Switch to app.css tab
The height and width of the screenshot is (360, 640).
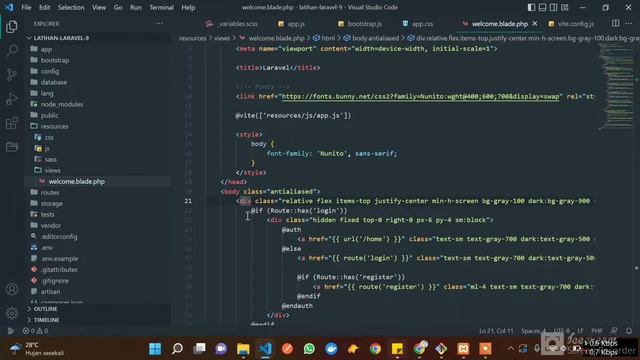pos(418,24)
